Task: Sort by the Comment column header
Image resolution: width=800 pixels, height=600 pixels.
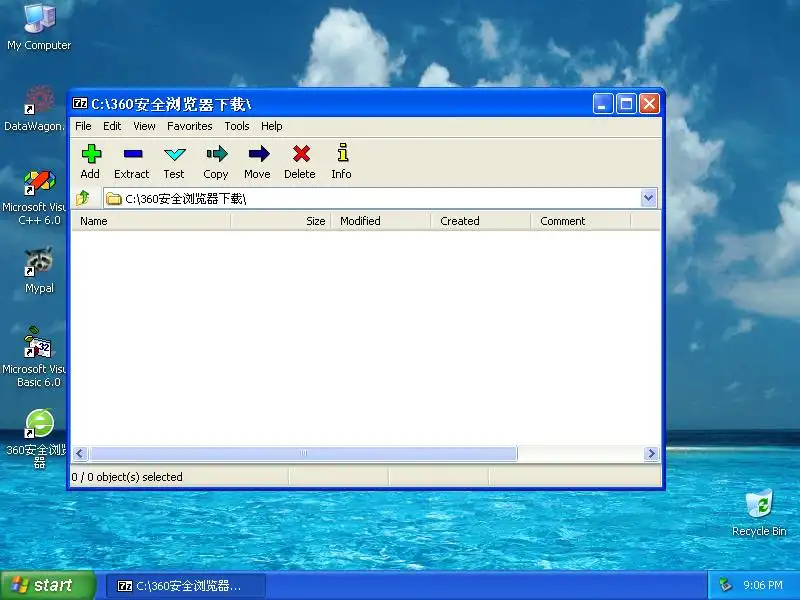Action: 581,221
